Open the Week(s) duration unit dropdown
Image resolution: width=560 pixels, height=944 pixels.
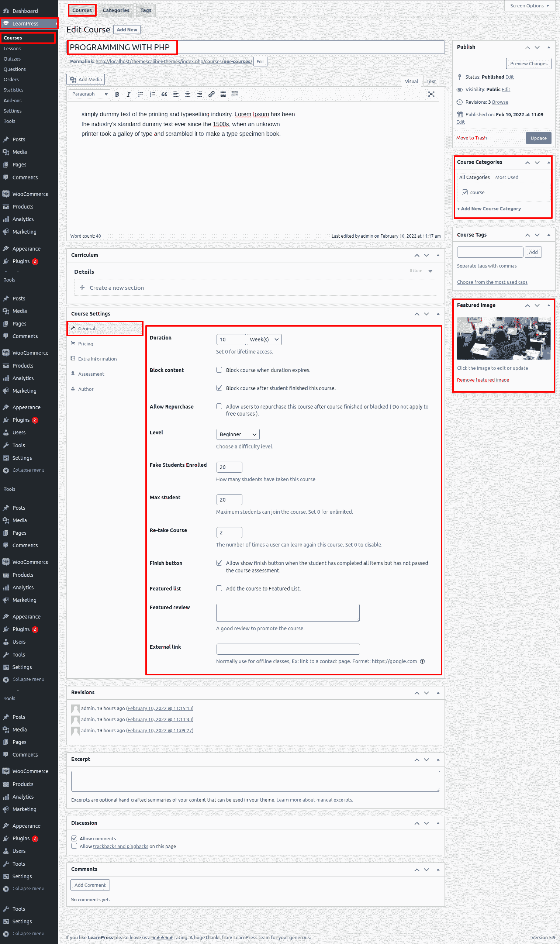(264, 340)
